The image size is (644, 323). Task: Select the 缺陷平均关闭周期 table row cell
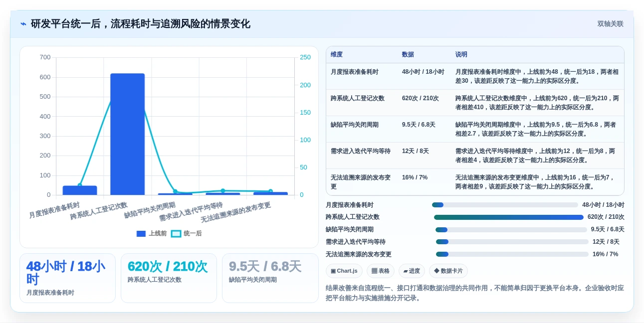362,129
